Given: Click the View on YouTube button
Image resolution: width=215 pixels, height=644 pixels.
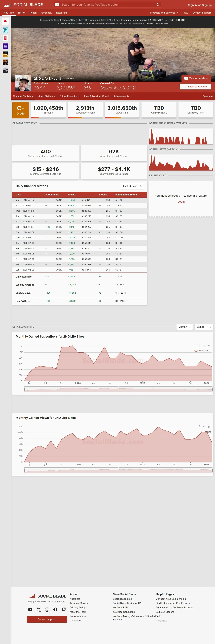Looking at the screenshot, I should [196, 78].
